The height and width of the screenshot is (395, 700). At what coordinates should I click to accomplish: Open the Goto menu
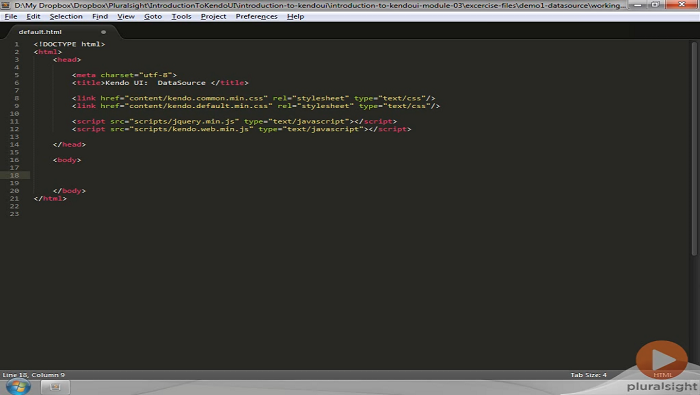point(153,17)
